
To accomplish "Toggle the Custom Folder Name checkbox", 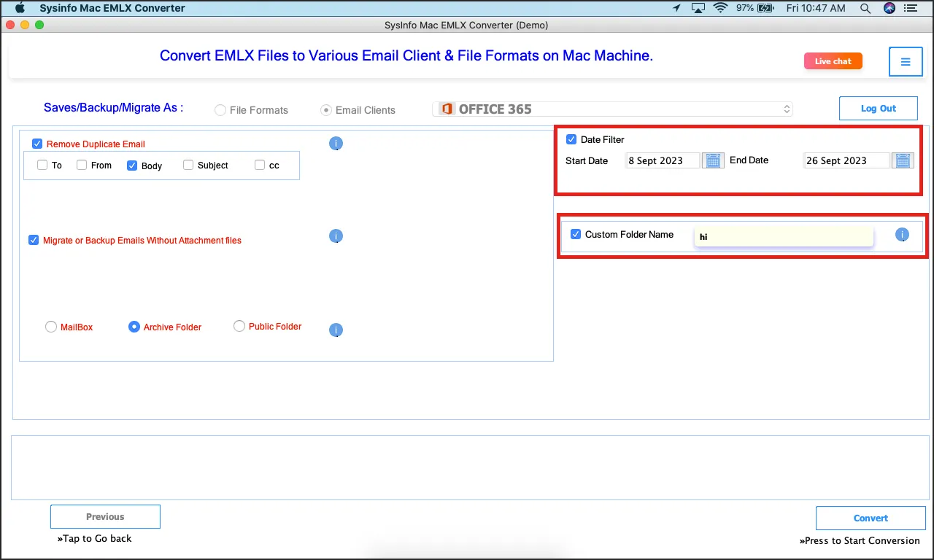I will point(576,234).
